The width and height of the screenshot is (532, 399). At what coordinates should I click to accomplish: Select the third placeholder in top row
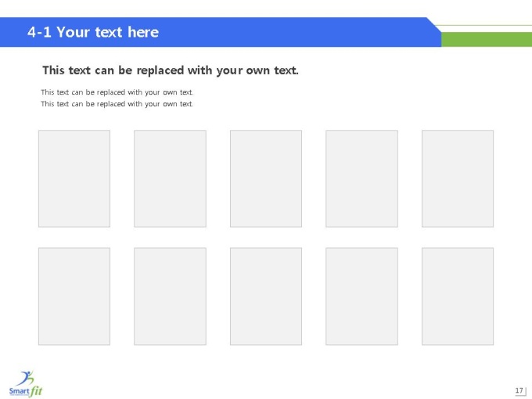point(266,178)
